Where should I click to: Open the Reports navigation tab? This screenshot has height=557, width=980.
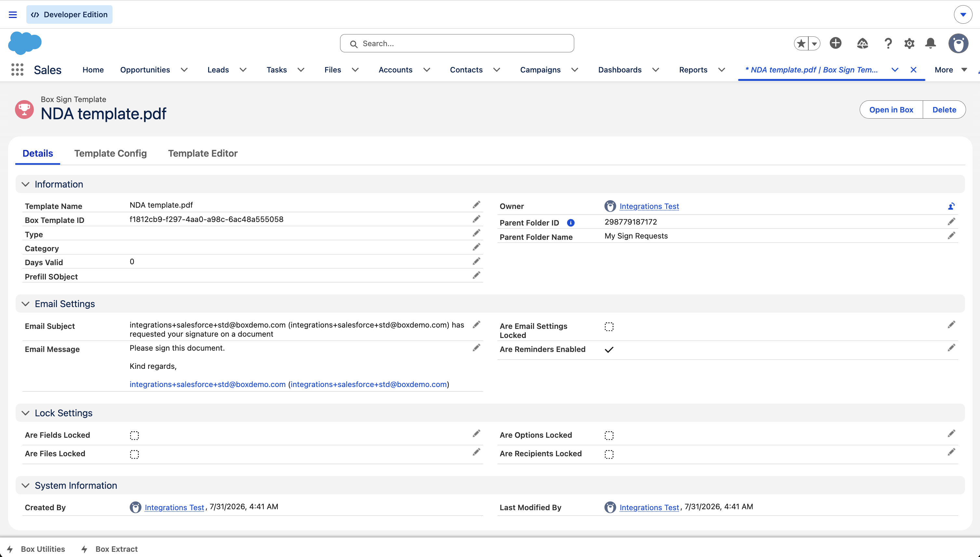pos(693,70)
